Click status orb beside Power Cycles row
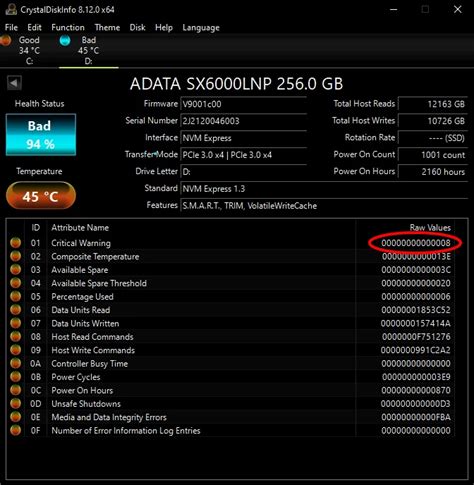474x485 pixels. (15, 377)
